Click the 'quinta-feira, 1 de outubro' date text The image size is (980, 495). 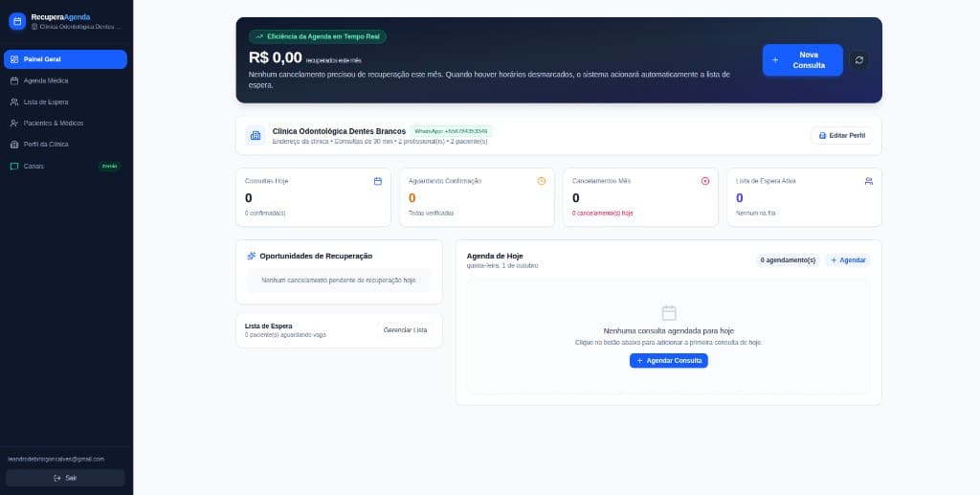pos(501,265)
